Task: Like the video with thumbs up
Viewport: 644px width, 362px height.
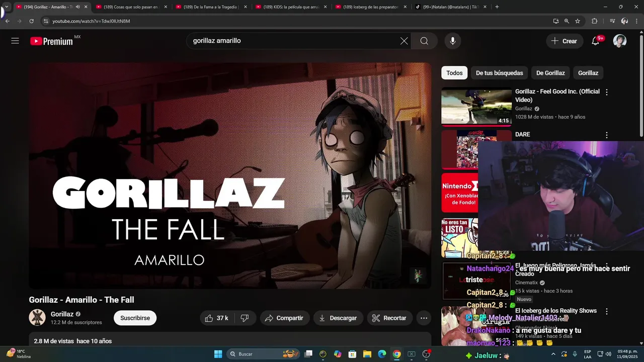Action: tap(216, 318)
